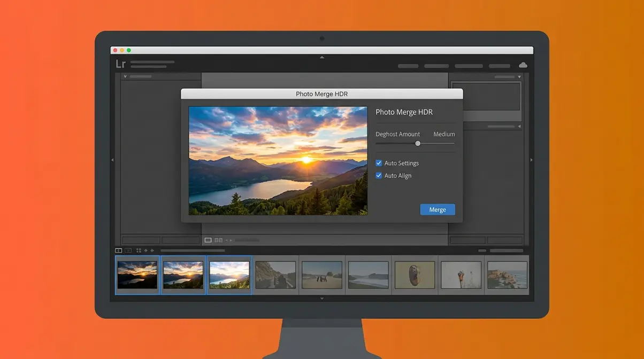The image size is (644, 359).
Task: Open Grid view icon in filmstrip header
Action: 139,250
